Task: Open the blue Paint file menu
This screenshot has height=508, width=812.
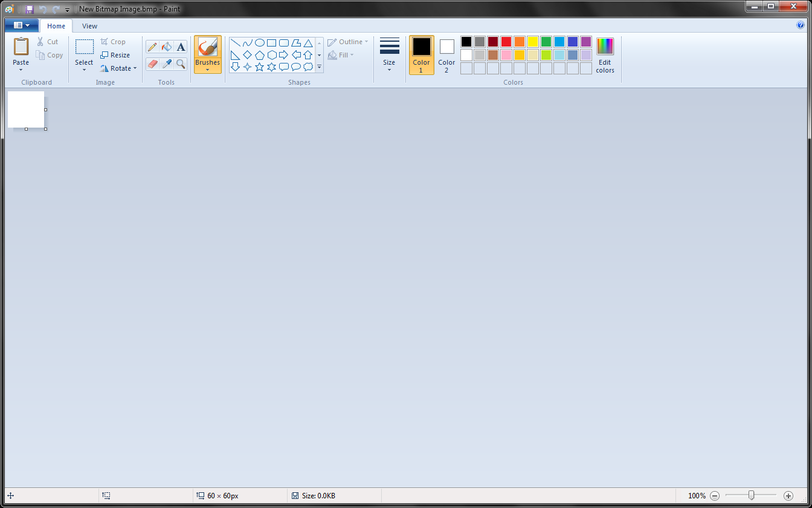Action: [21, 25]
